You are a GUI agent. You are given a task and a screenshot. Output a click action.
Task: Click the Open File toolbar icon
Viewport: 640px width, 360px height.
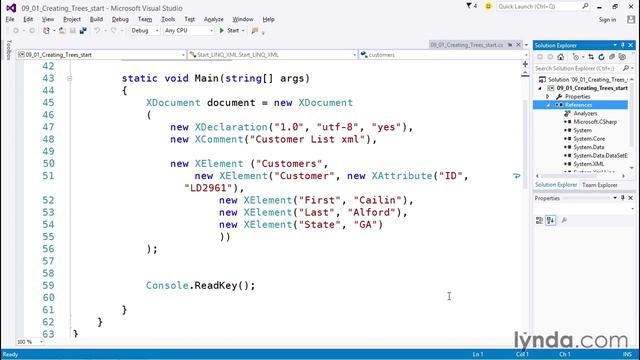click(62, 31)
